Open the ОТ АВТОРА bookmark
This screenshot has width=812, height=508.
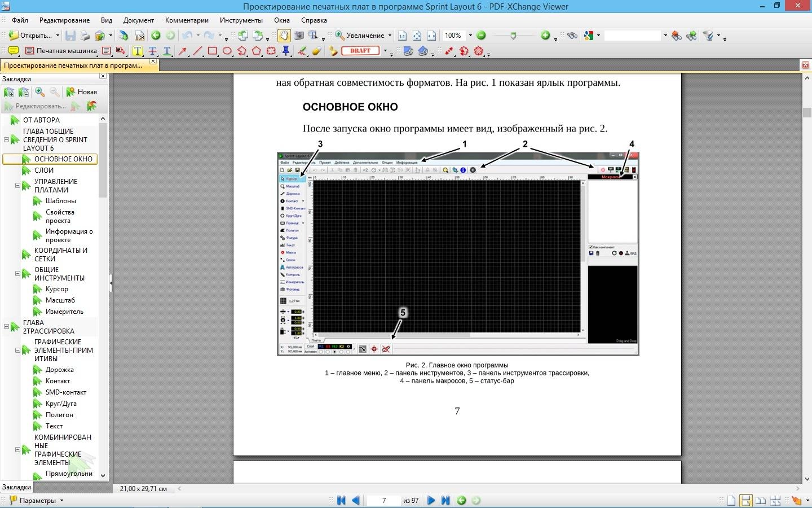point(41,120)
